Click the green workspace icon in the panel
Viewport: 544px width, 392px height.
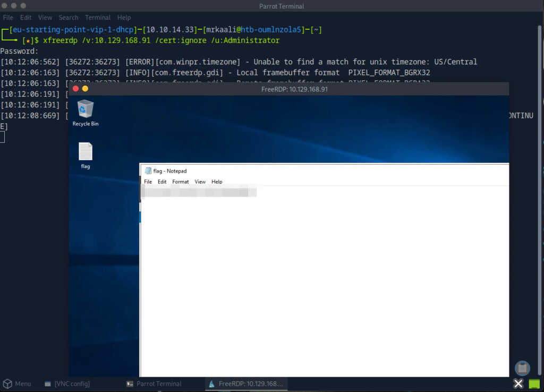[534, 384]
